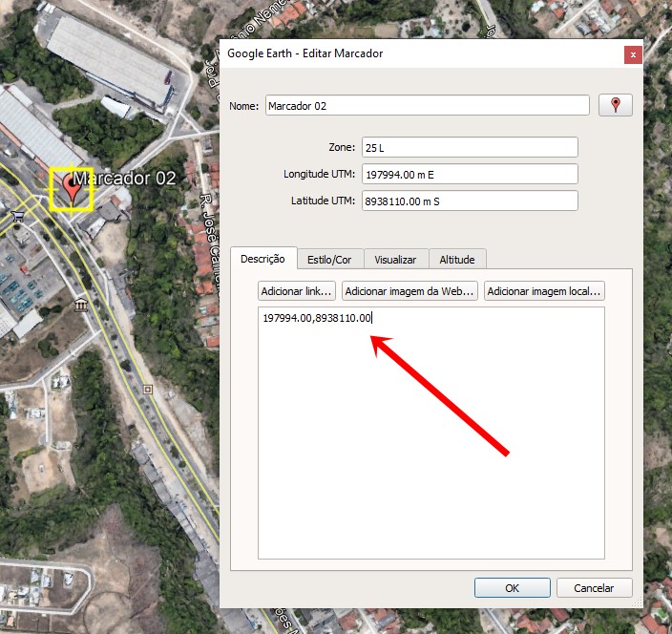Image resolution: width=672 pixels, height=634 pixels.
Task: Click the small square map marker icon
Action: (x=148, y=390)
